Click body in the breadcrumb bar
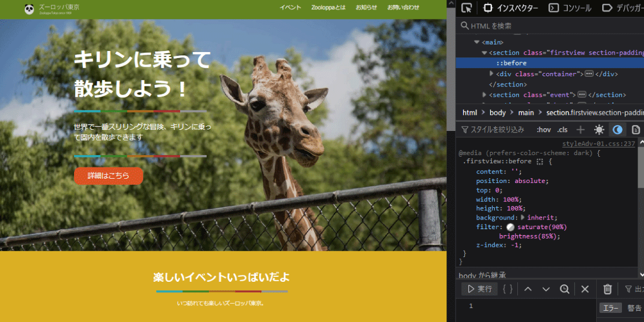The height and width of the screenshot is (322, 644). coord(497,113)
